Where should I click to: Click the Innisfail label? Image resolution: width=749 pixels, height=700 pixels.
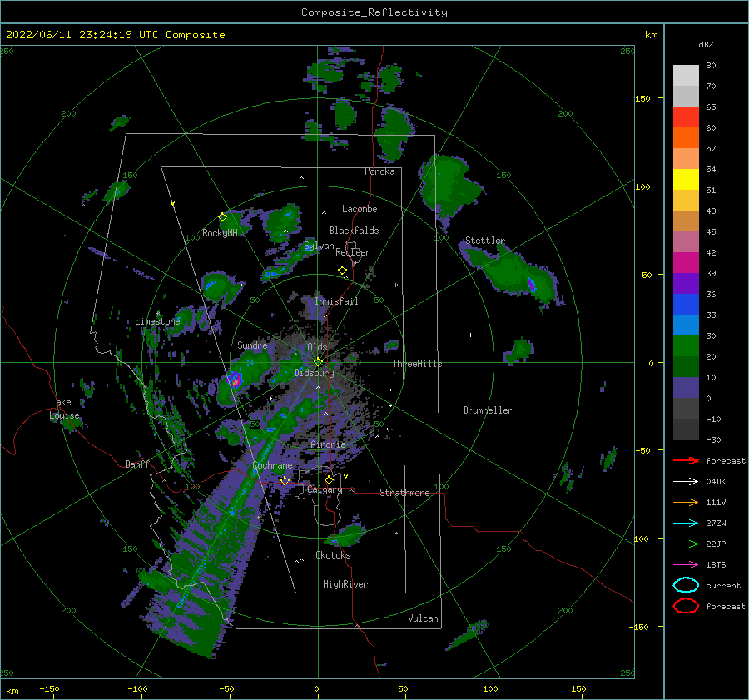point(336,301)
